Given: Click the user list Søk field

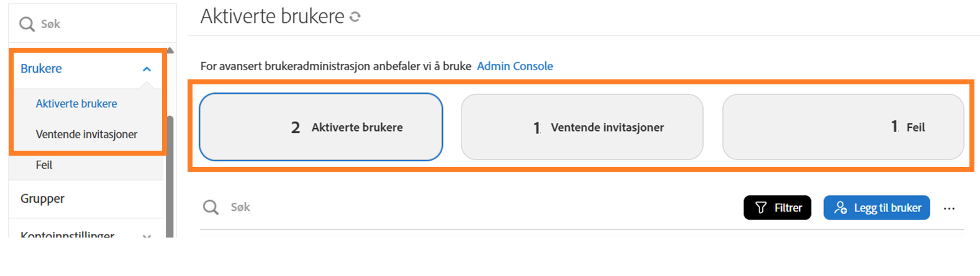Looking at the screenshot, I should (435, 207).
